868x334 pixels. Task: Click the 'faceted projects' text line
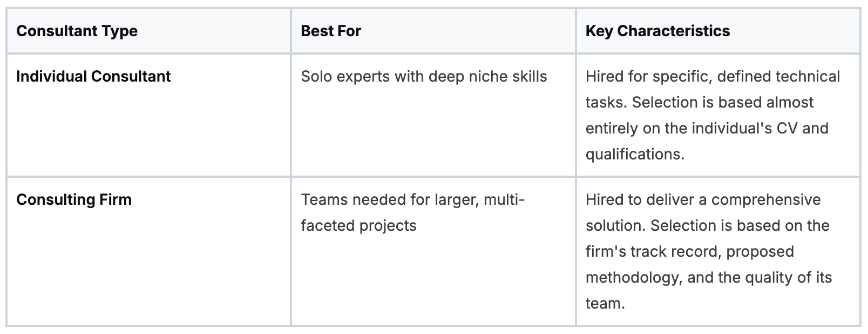(358, 226)
